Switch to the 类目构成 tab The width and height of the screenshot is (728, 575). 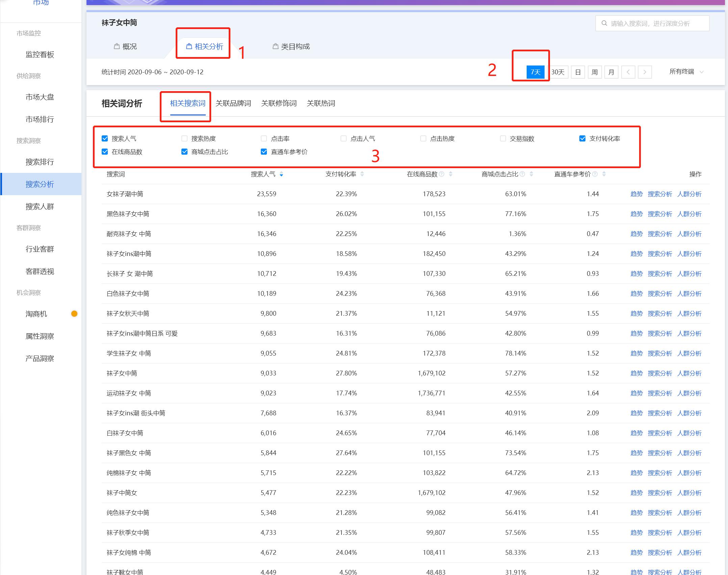[295, 46]
